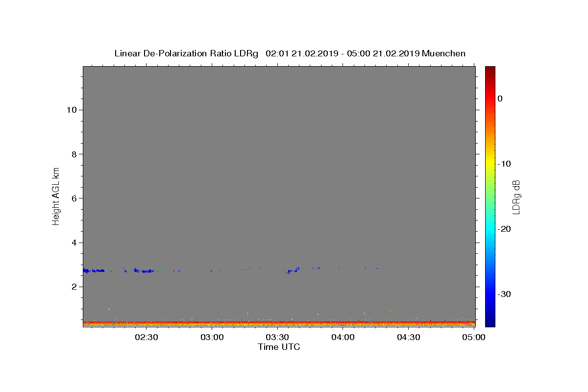Click the yellow region of the colorbar

click(490, 162)
